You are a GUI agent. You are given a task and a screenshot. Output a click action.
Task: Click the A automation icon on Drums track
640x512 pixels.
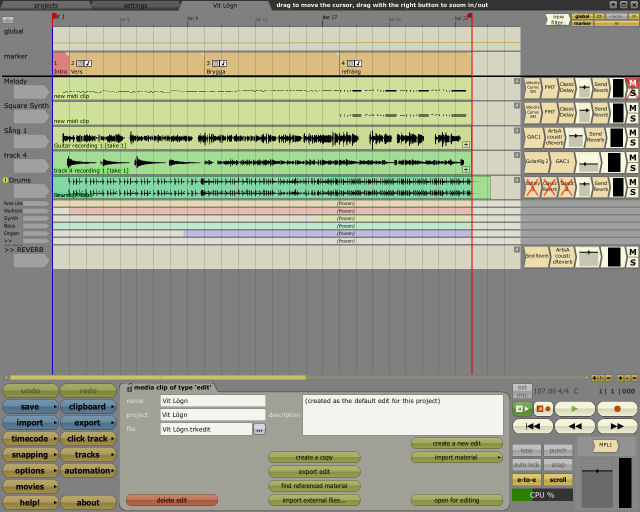pos(517,180)
